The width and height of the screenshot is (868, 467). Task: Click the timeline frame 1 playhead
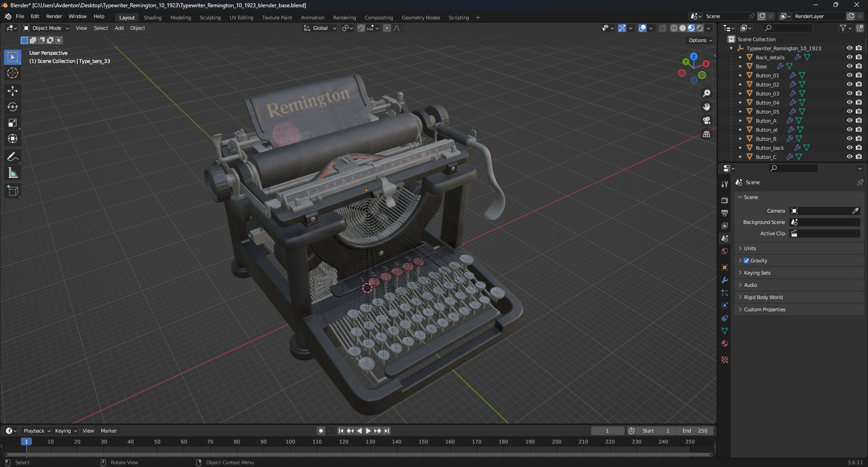26,442
